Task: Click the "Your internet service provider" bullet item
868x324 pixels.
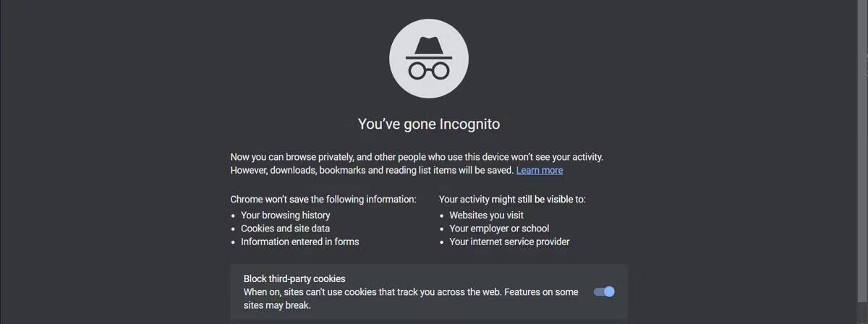Action: click(x=509, y=242)
